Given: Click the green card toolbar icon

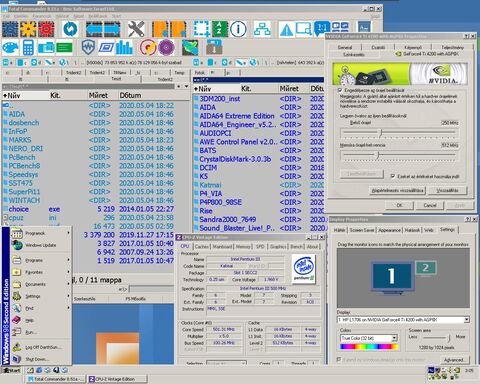Looking at the screenshot, I should point(64,48).
